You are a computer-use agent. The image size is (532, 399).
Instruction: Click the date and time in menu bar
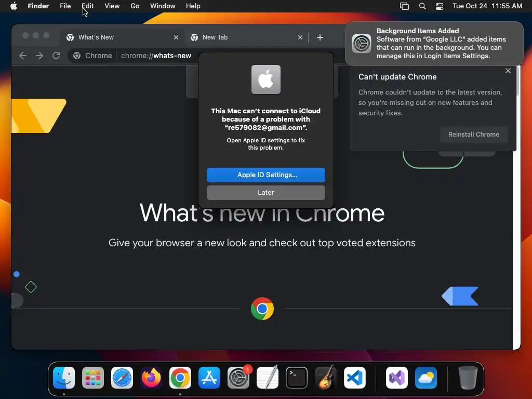[487, 6]
